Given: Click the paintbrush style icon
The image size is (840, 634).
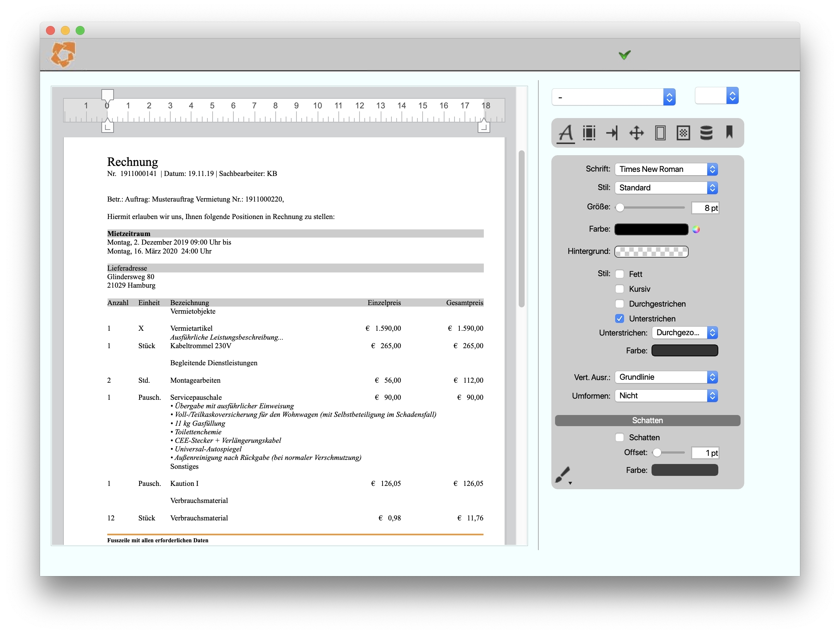Looking at the screenshot, I should point(562,474).
